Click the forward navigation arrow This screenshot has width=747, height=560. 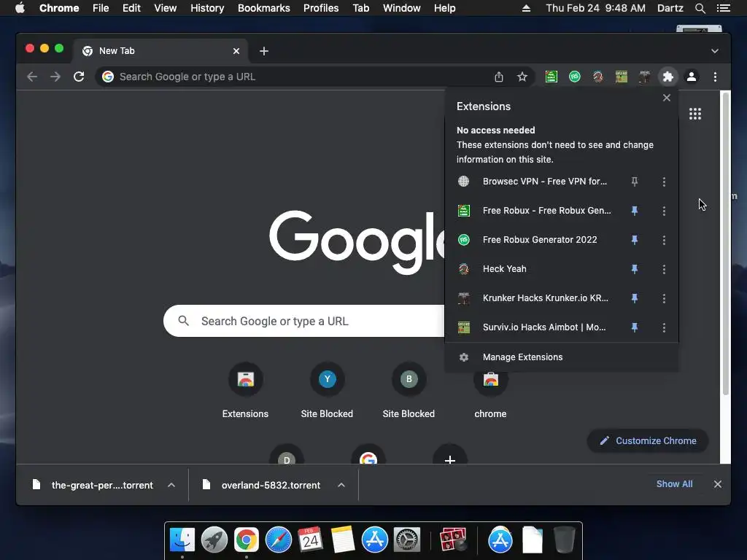pyautogui.click(x=55, y=77)
